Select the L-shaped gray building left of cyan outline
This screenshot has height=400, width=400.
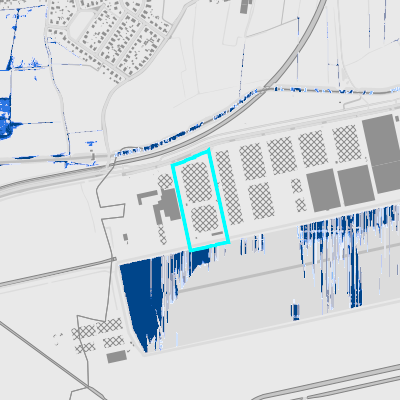coord(146,197)
